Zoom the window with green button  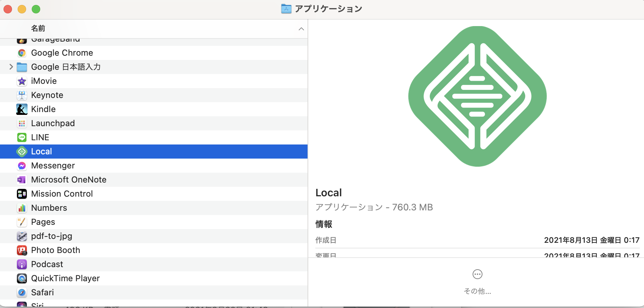tap(36, 9)
